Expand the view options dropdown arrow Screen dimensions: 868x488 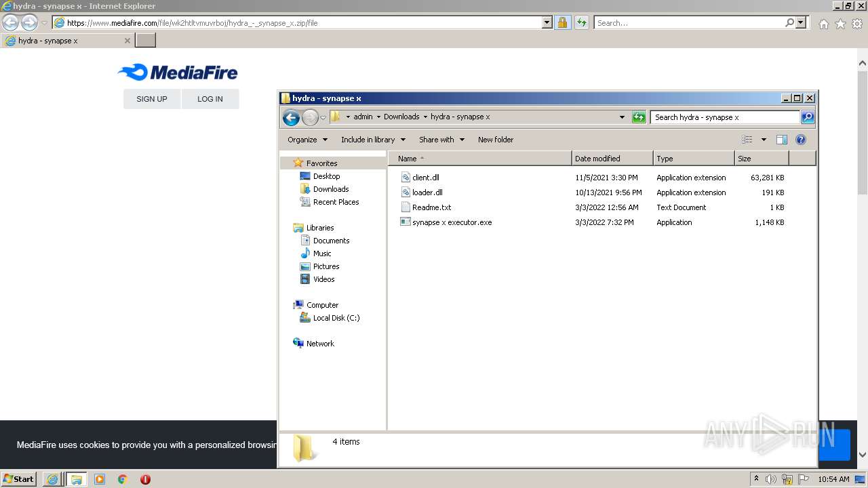click(764, 140)
